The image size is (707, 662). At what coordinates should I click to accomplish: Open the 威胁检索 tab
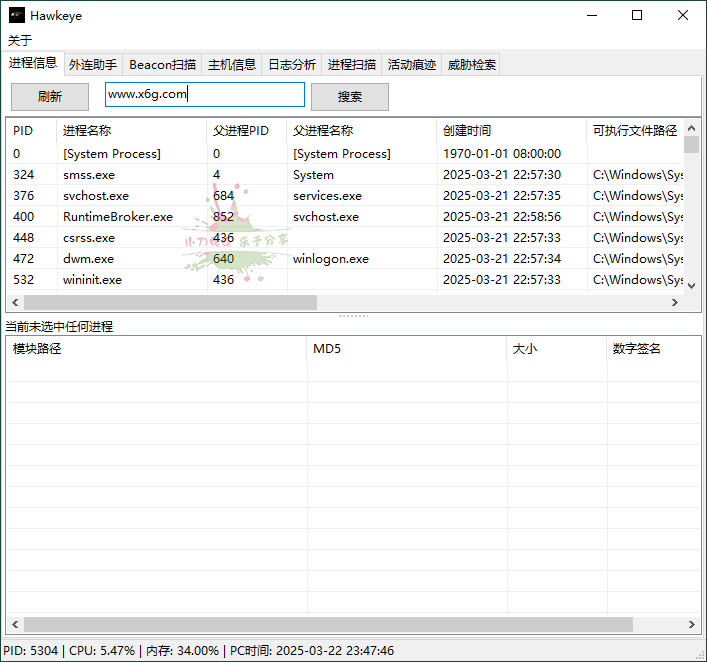click(x=471, y=64)
